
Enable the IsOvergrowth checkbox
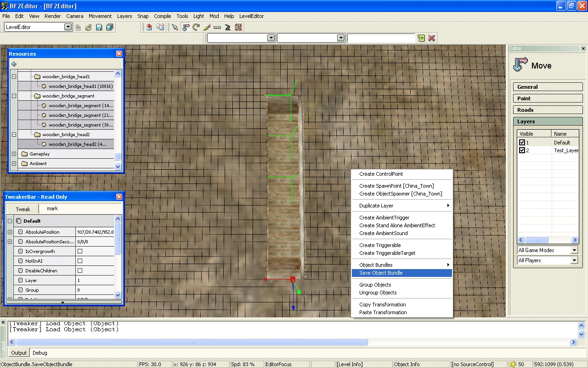click(x=80, y=251)
